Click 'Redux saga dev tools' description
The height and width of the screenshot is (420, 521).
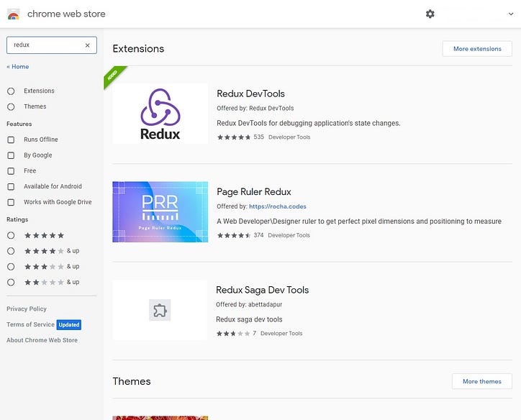(x=249, y=319)
